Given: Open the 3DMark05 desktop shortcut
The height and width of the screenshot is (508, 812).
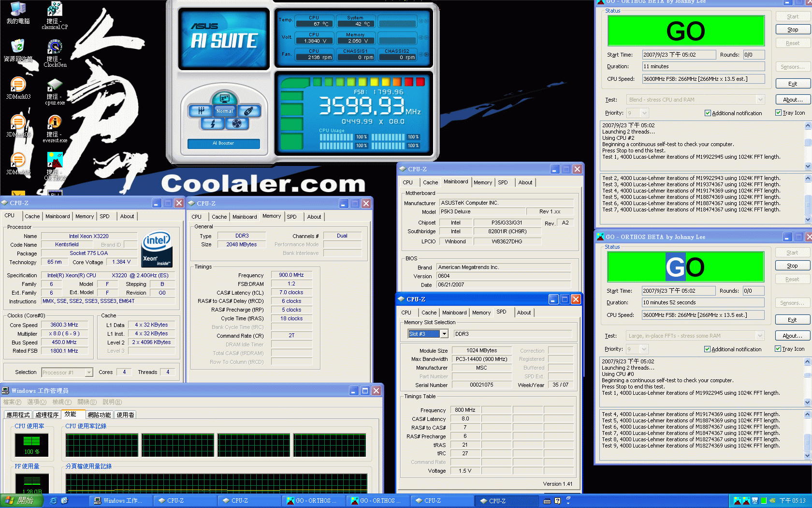Looking at the screenshot, I should (18, 126).
